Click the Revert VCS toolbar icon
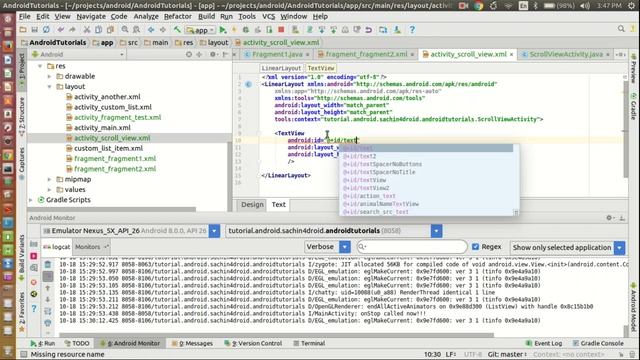Screen dimensions: 640x360 369,30
